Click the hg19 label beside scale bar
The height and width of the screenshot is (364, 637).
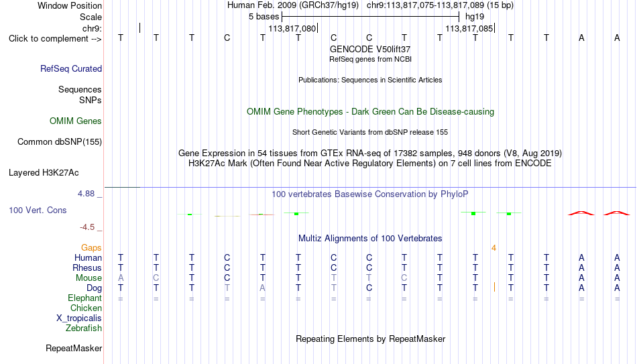click(x=475, y=17)
